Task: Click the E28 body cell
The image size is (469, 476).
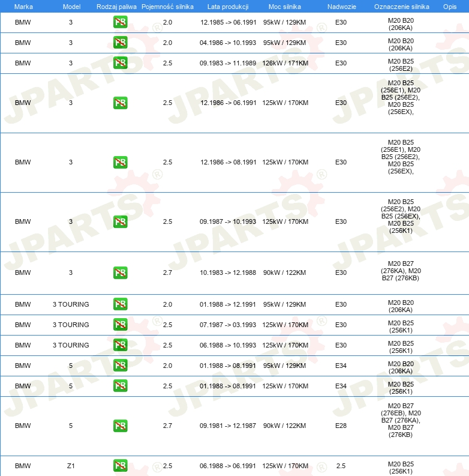Action: pyautogui.click(x=341, y=426)
